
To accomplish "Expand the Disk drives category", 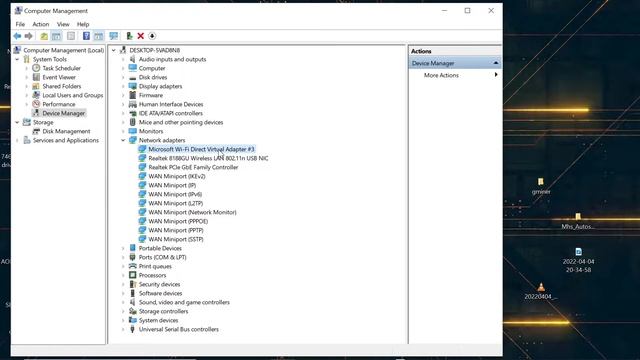I will [123, 77].
